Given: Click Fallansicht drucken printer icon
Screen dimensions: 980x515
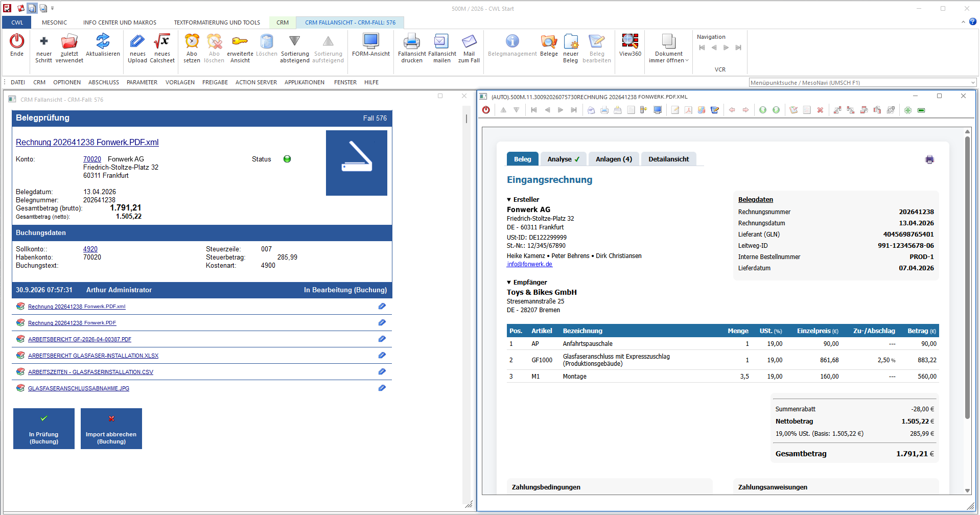Looking at the screenshot, I should click(x=412, y=41).
